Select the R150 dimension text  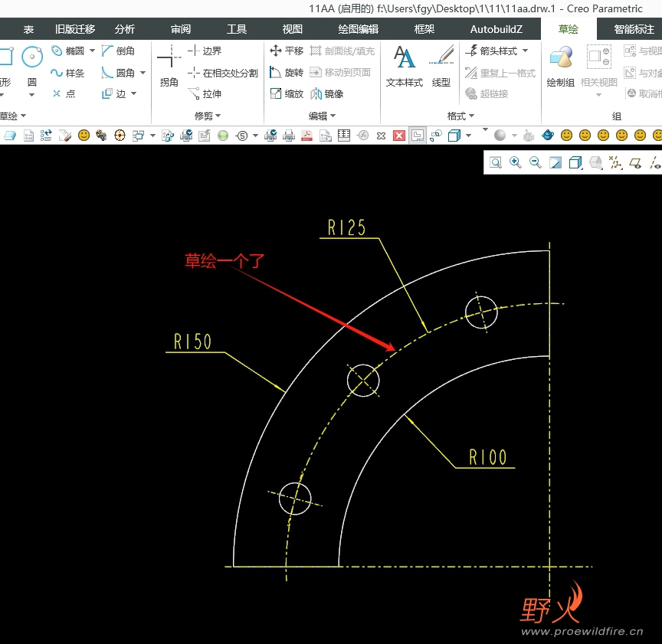click(x=192, y=342)
